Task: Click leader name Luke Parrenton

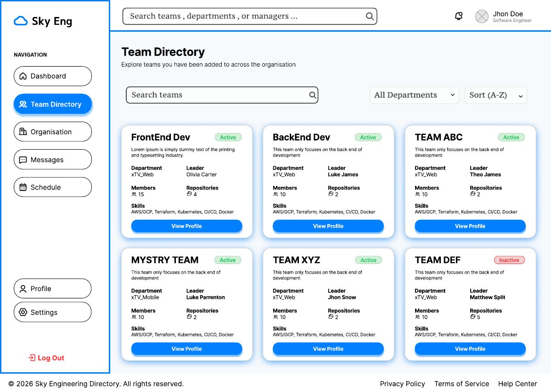Action: pos(206,297)
